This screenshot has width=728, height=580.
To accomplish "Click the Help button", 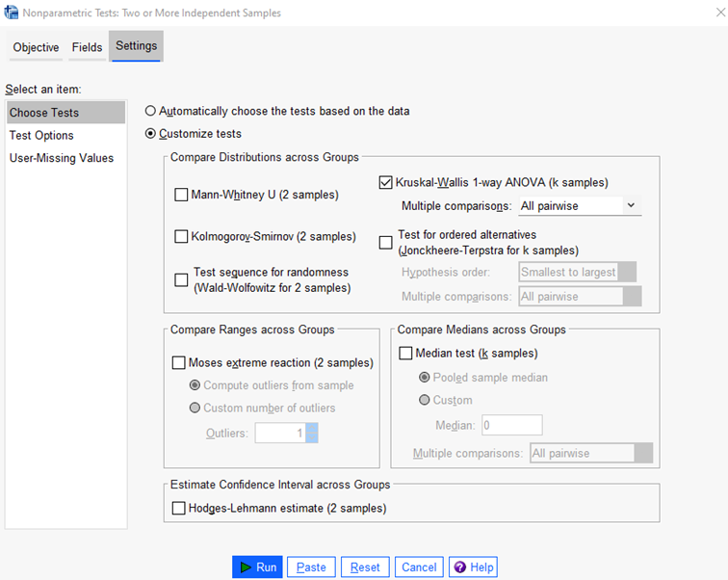I will point(473,567).
